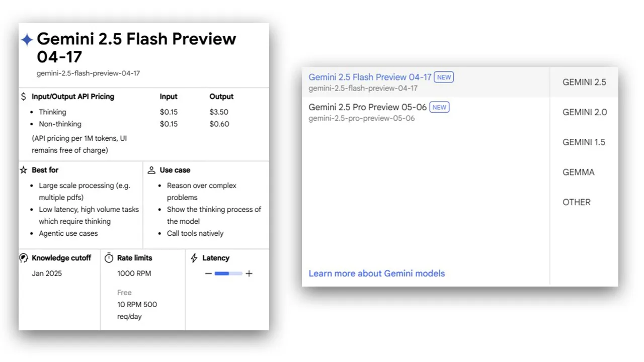Click the card's gemini-2.5-flash-preview-04-17 ID under title
This screenshot has width=644, height=362.
pos(89,73)
